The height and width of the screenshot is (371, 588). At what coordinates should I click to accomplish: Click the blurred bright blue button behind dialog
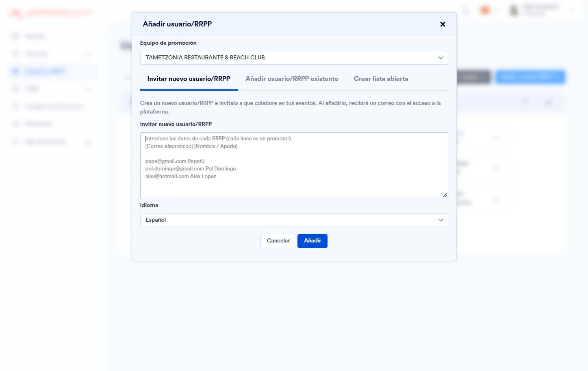pos(530,77)
